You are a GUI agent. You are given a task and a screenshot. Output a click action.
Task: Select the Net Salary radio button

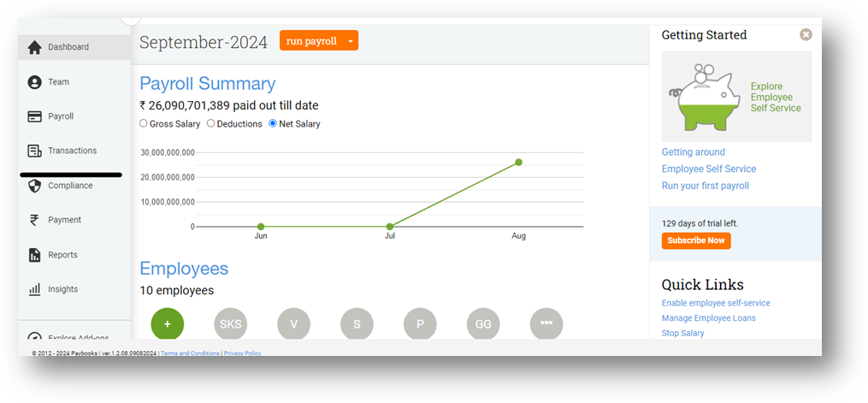click(x=272, y=123)
